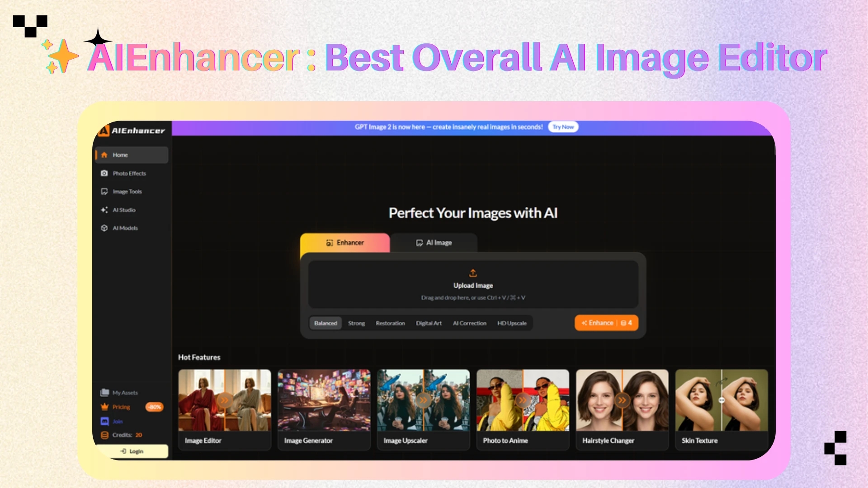Screen dimensions: 868x488
Task: Click the upload arrow icon
Action: coord(473,273)
